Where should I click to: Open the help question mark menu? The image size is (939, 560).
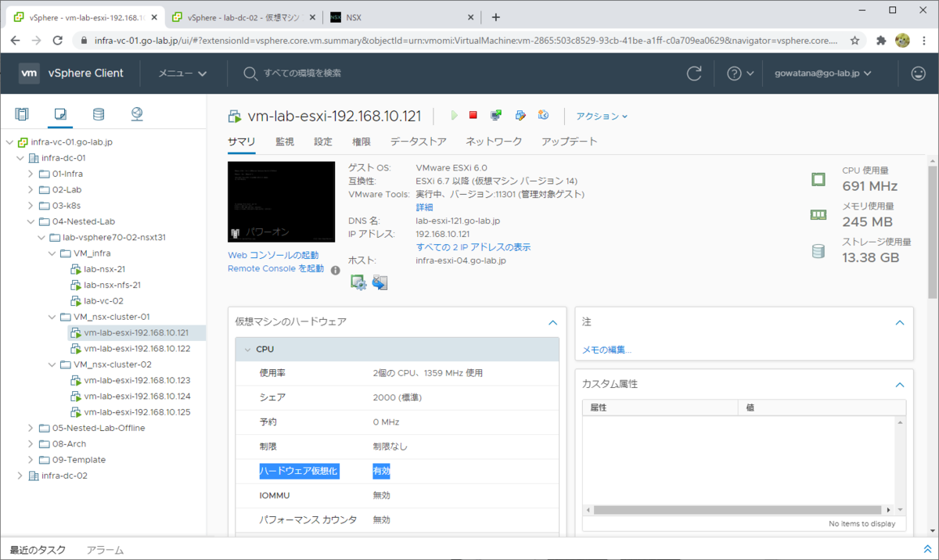740,74
